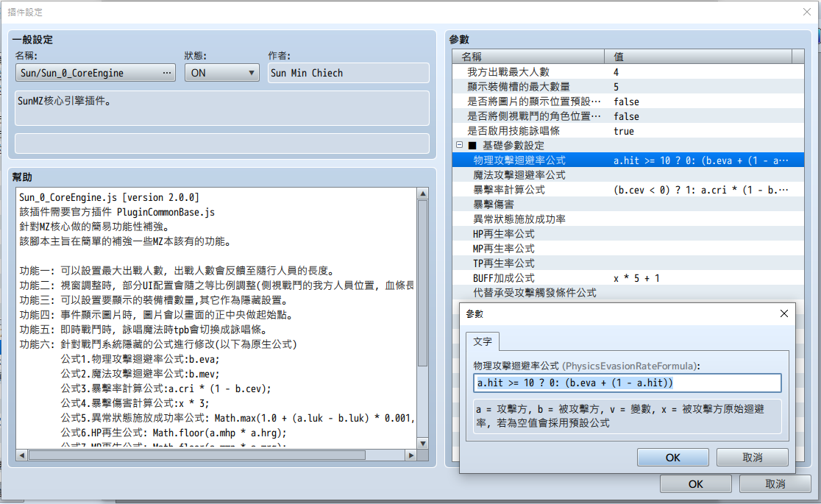Cancel the 參數 popup with 取消

click(753, 458)
